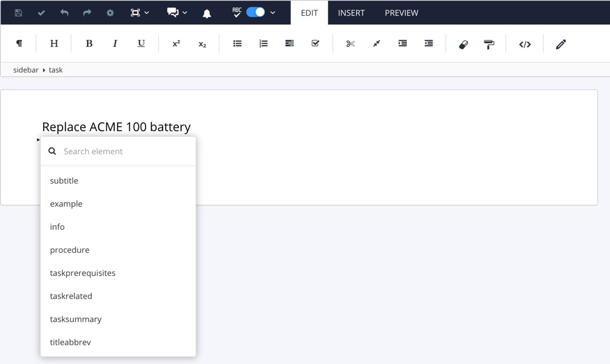This screenshot has height=364, width=610.
Task: Toggle paragraph marks with the pilcrow icon
Action: tap(19, 44)
